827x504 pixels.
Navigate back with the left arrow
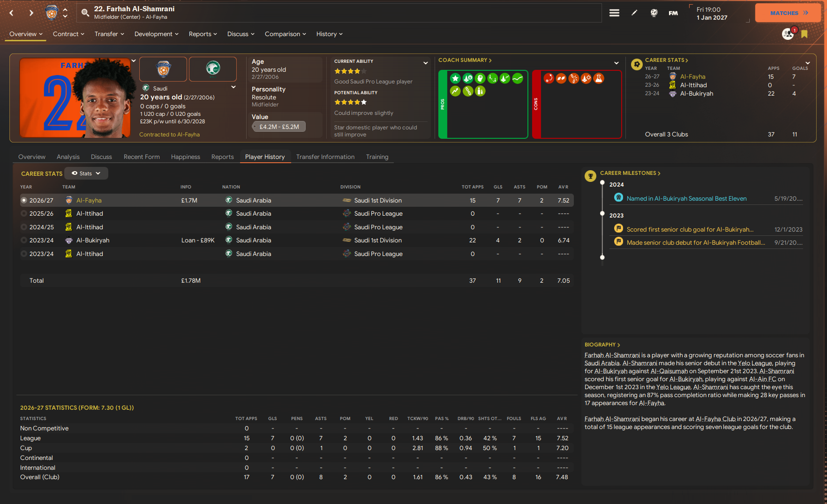coord(12,13)
